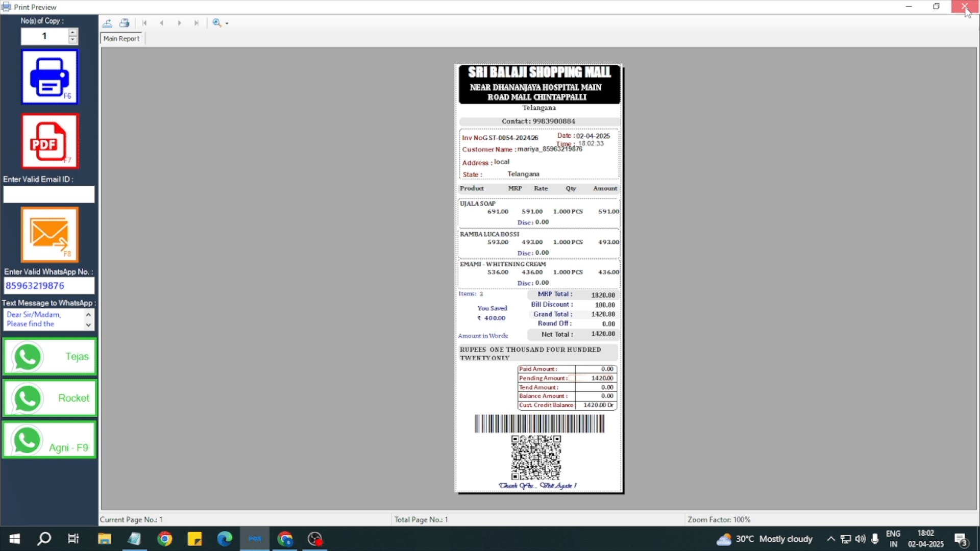Click the WhatsApp number input field
The height and width of the screenshot is (551, 980).
coord(49,286)
